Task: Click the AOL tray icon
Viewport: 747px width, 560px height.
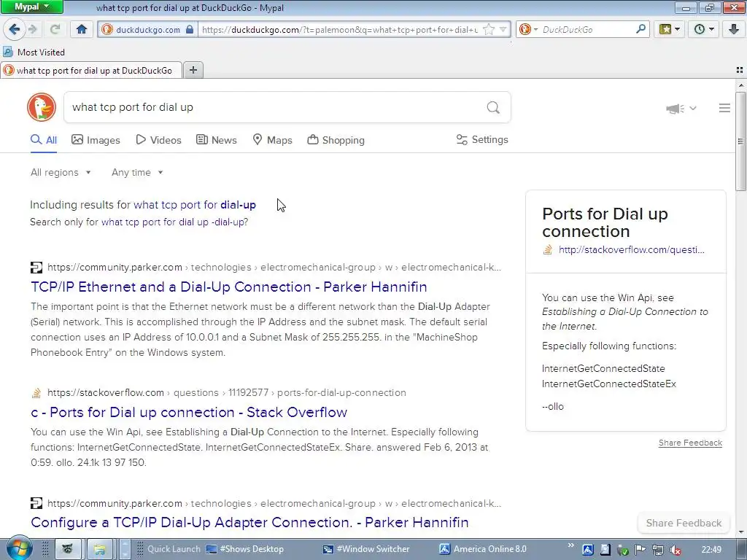Action: tap(587, 550)
